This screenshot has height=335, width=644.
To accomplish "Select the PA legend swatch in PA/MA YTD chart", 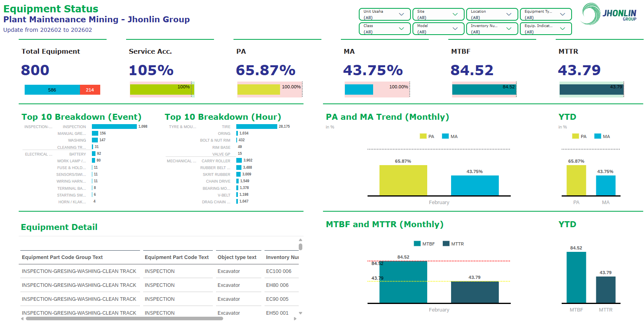I will (576, 136).
